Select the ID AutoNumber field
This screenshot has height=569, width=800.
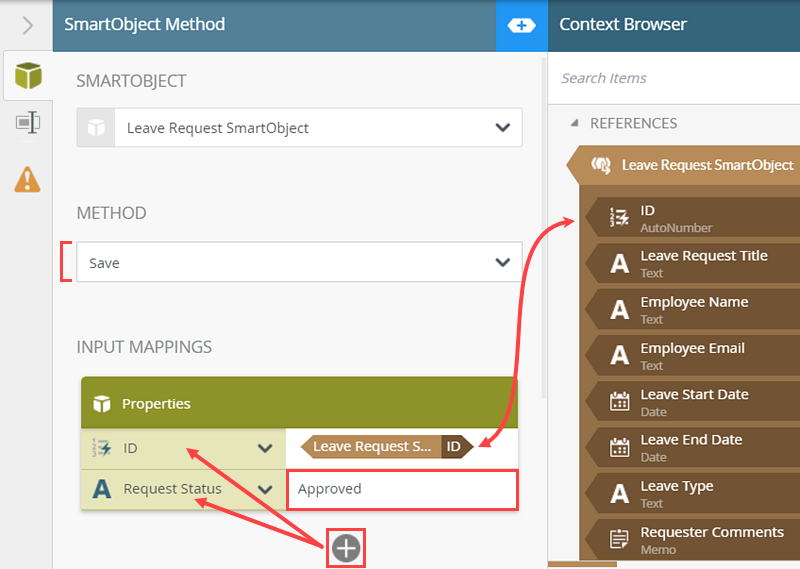point(693,218)
